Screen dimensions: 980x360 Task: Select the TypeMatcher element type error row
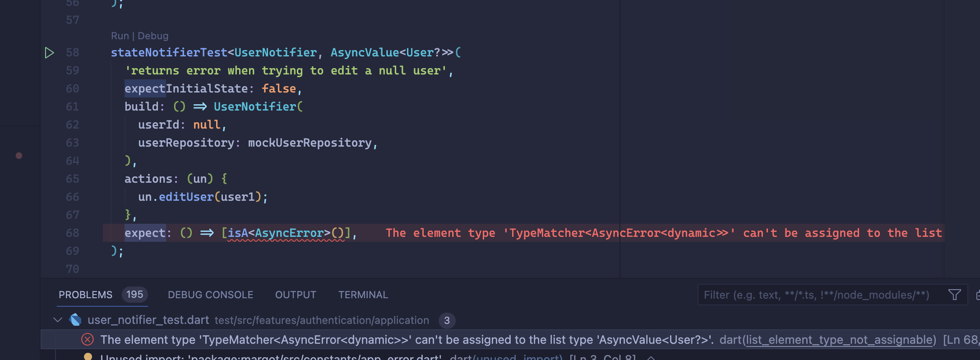[x=510, y=339]
